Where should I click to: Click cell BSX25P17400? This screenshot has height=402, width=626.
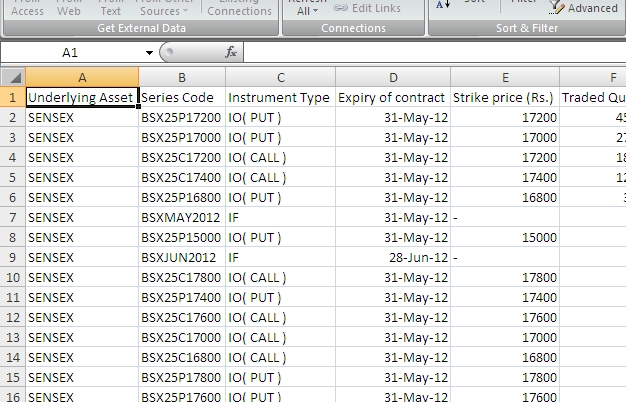point(182,297)
